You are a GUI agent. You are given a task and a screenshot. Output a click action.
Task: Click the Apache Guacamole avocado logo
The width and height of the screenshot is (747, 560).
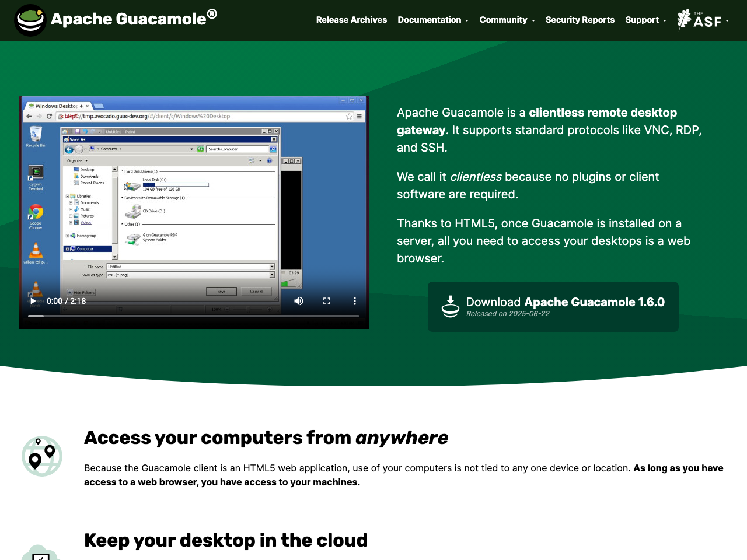pyautogui.click(x=30, y=20)
